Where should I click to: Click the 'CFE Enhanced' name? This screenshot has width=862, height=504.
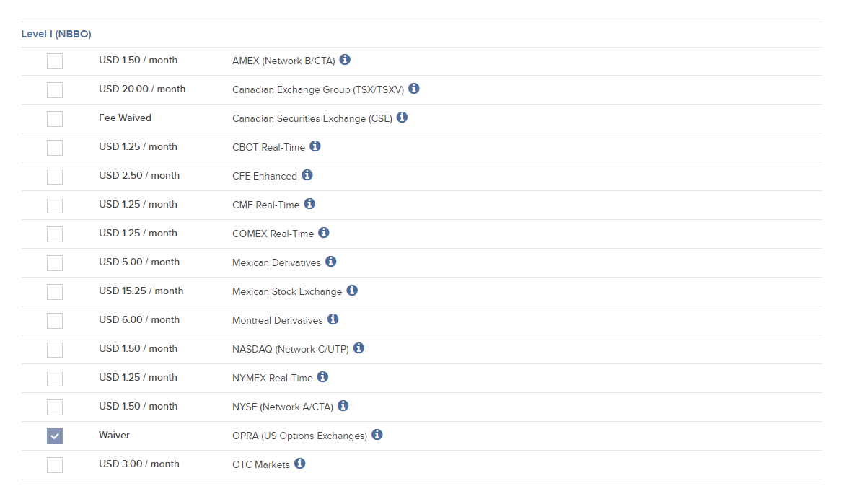[x=265, y=176]
